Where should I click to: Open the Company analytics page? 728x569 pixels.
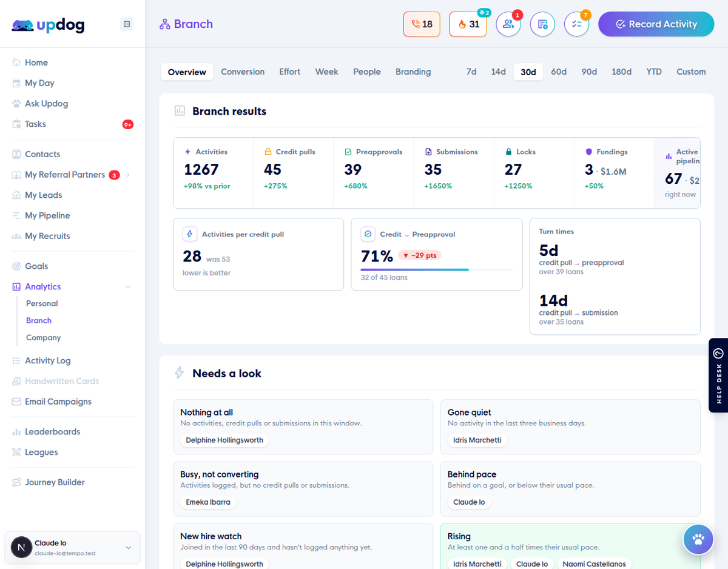[x=43, y=337]
